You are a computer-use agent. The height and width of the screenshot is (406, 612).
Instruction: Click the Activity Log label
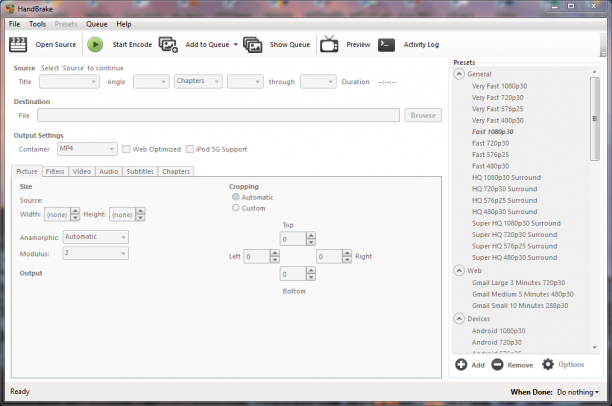coord(422,45)
